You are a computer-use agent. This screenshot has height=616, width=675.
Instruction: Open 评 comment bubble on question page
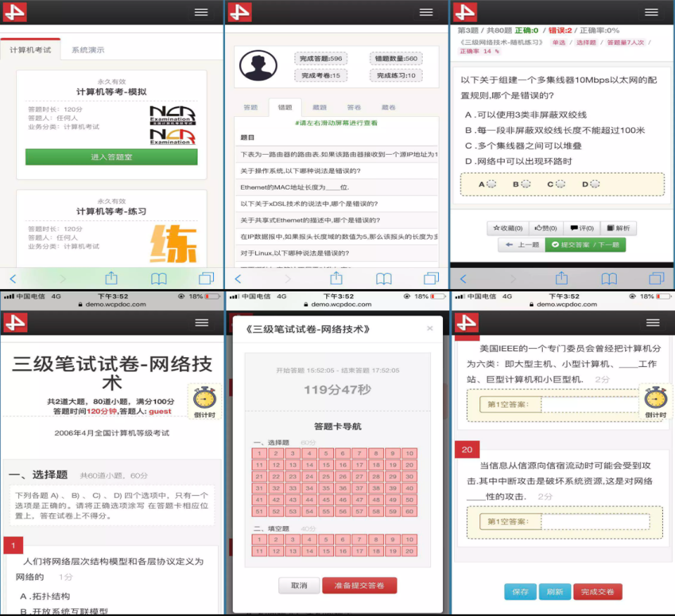coord(581,228)
